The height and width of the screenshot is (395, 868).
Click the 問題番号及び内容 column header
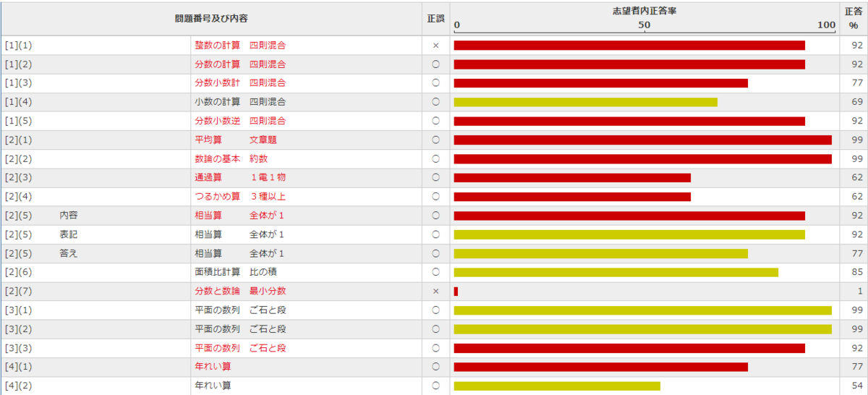tap(211, 19)
